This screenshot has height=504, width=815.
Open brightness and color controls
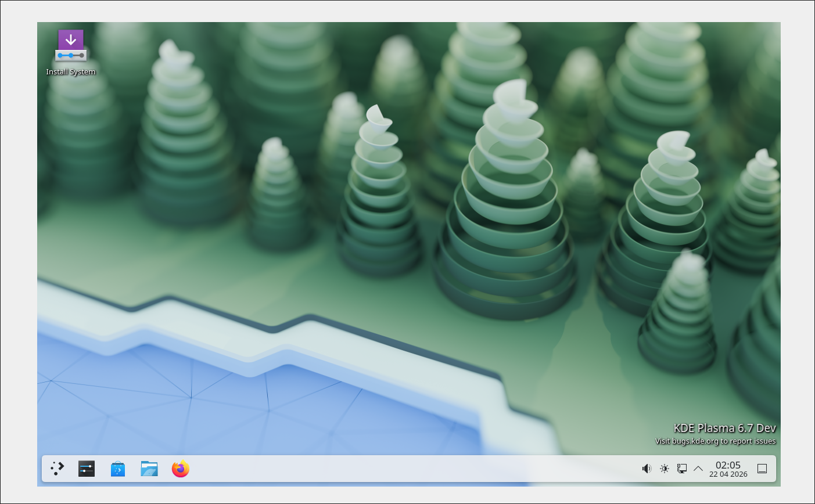point(665,469)
